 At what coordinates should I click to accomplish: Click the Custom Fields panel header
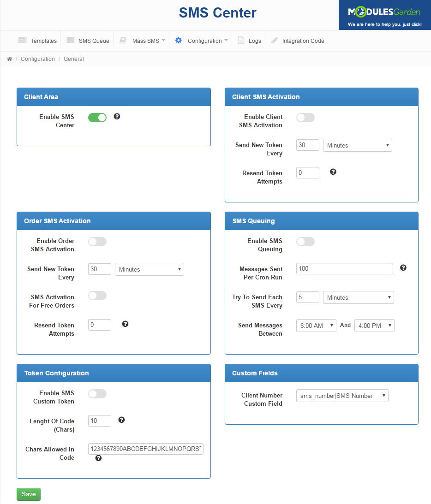click(x=322, y=373)
